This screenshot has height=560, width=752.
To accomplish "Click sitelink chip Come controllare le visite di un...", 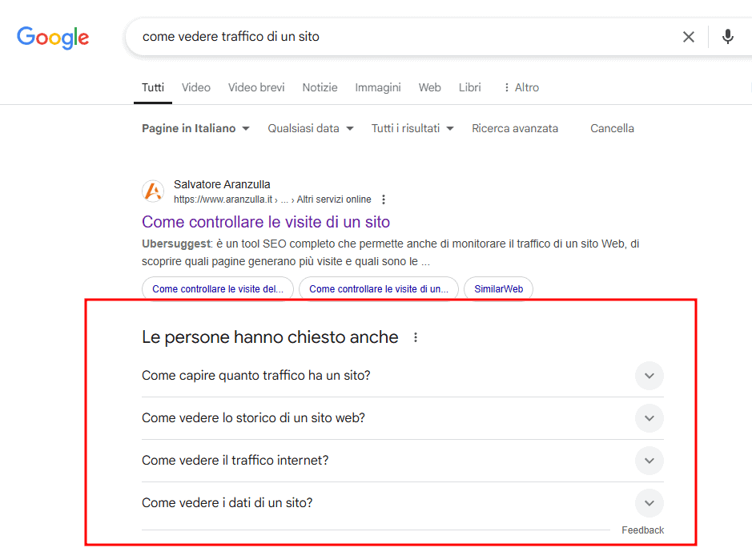I will coord(378,289).
